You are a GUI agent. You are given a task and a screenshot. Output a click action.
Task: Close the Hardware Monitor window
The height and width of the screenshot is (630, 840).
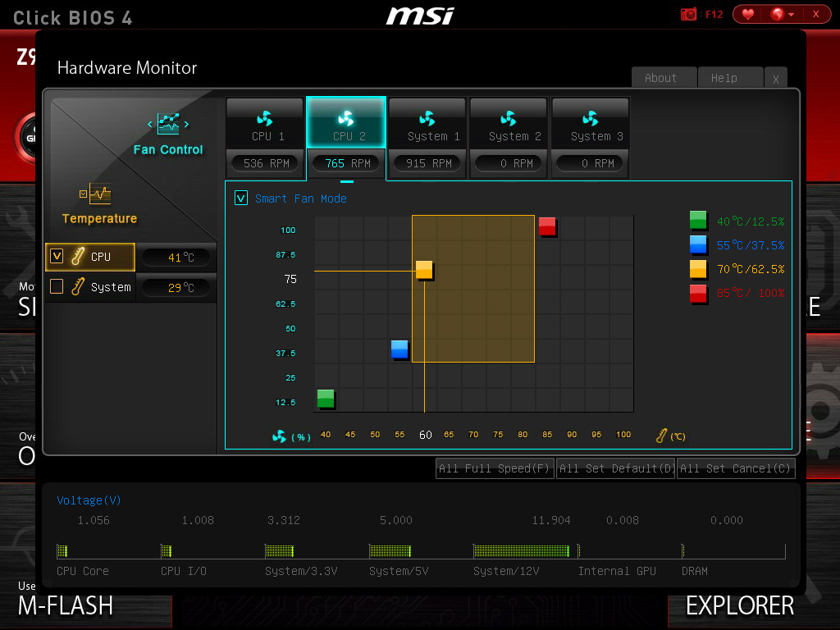click(776, 79)
